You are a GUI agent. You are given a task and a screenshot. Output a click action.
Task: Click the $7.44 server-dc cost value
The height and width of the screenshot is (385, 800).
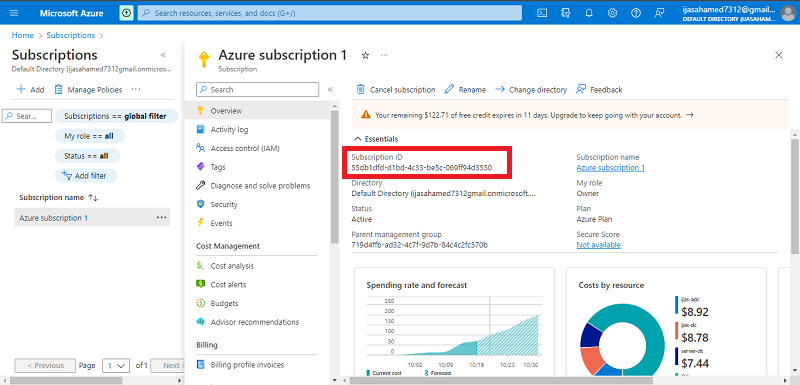695,364
